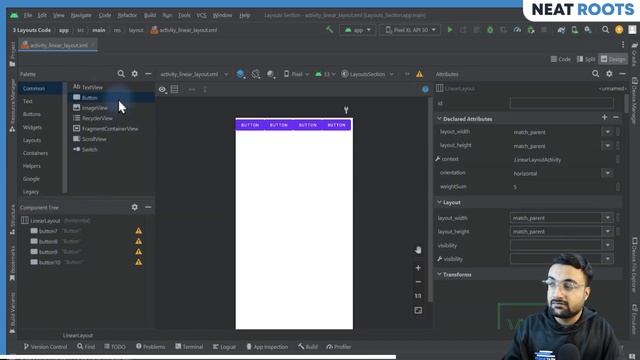Open orientation dropdown arrow
The image size is (640, 360).
607,173
